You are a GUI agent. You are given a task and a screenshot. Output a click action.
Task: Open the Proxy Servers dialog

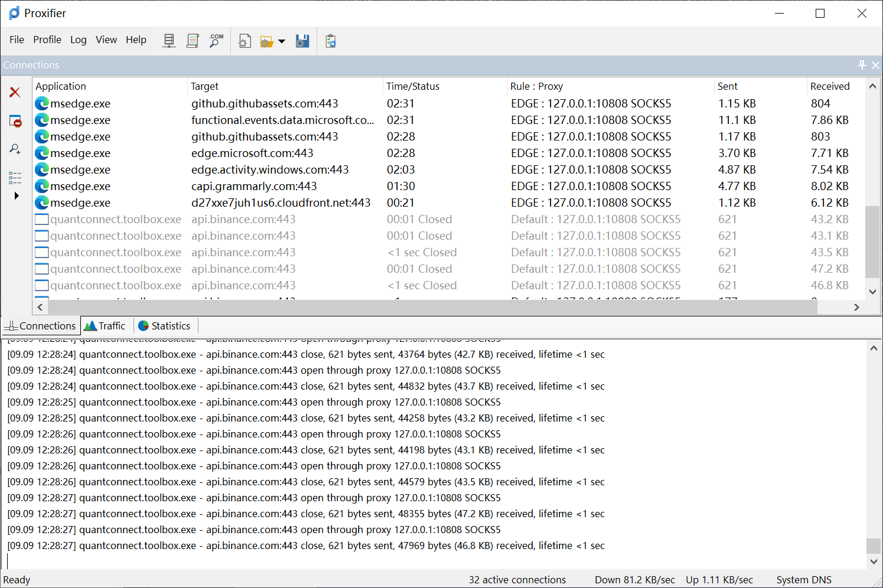click(x=169, y=40)
